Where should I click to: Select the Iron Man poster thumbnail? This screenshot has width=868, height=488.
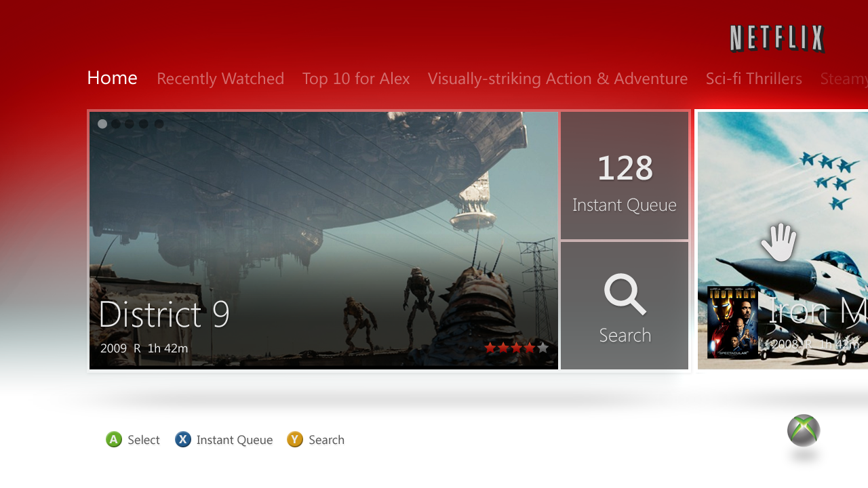pyautogui.click(x=733, y=323)
